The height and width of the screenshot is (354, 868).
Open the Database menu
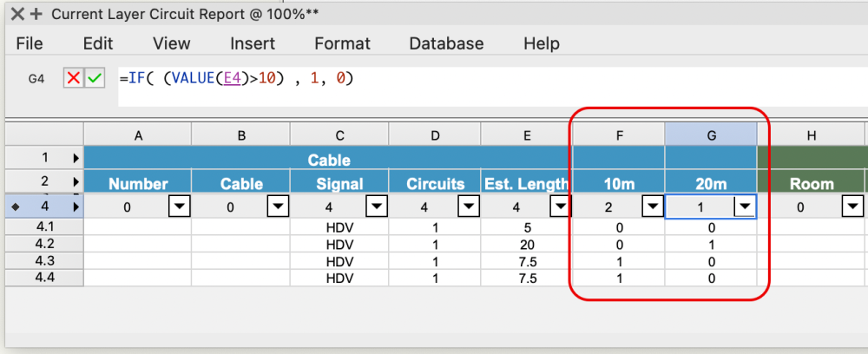click(x=446, y=43)
